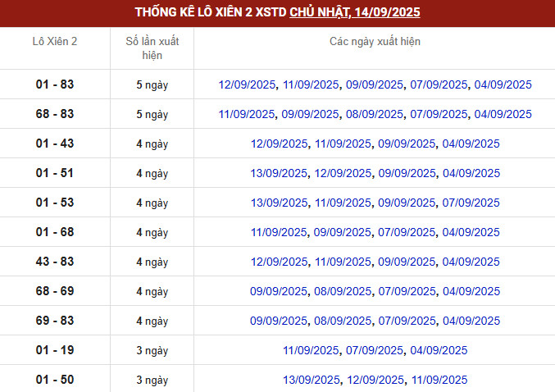Open 12/09/2025 in the 01 - 51 row
This screenshot has height=392, width=555.
coord(343,173)
